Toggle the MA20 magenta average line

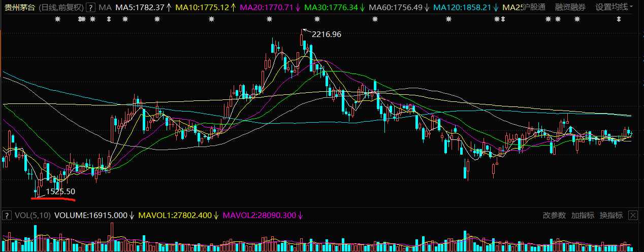pos(266,8)
